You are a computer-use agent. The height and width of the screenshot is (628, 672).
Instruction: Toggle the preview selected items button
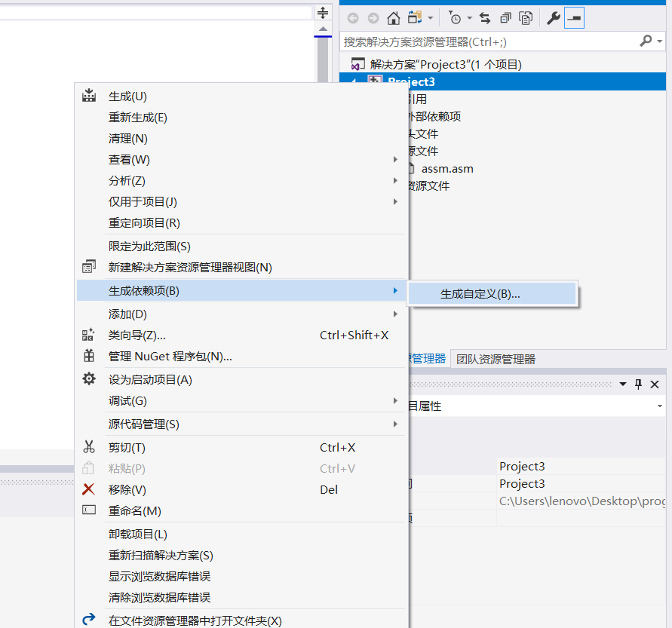tap(574, 18)
